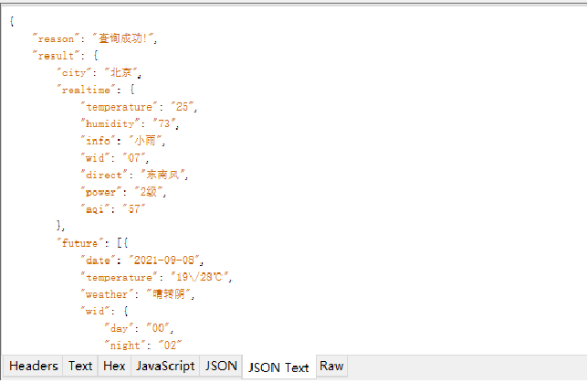Click the "weather" key text

(107, 294)
